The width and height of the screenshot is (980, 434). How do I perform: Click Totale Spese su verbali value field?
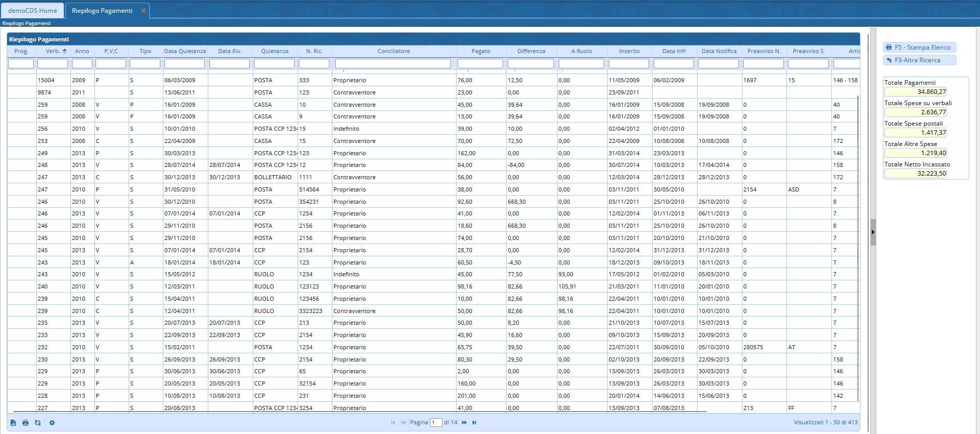(x=915, y=112)
